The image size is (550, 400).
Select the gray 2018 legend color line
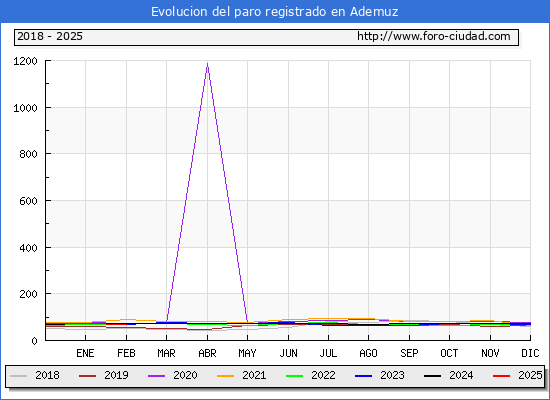(x=19, y=376)
